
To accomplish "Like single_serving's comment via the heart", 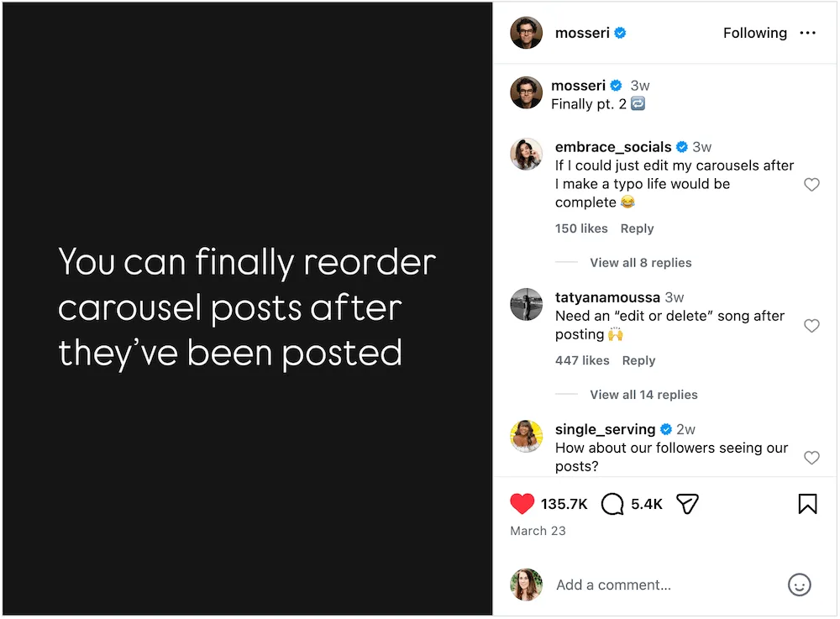I will click(x=811, y=458).
